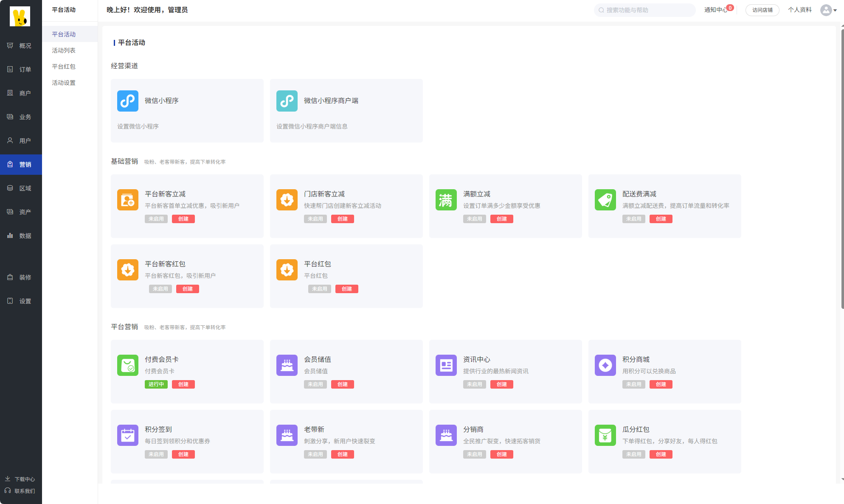
Task: Click the page vertical scrollbar
Action: point(842,170)
